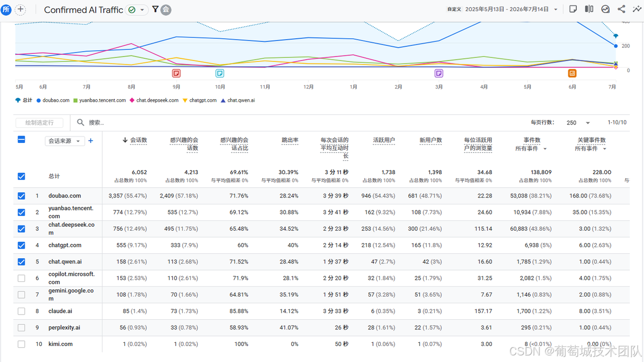The image size is (644, 362).
Task: Click the red annotation marker at September
Action: coord(176,73)
